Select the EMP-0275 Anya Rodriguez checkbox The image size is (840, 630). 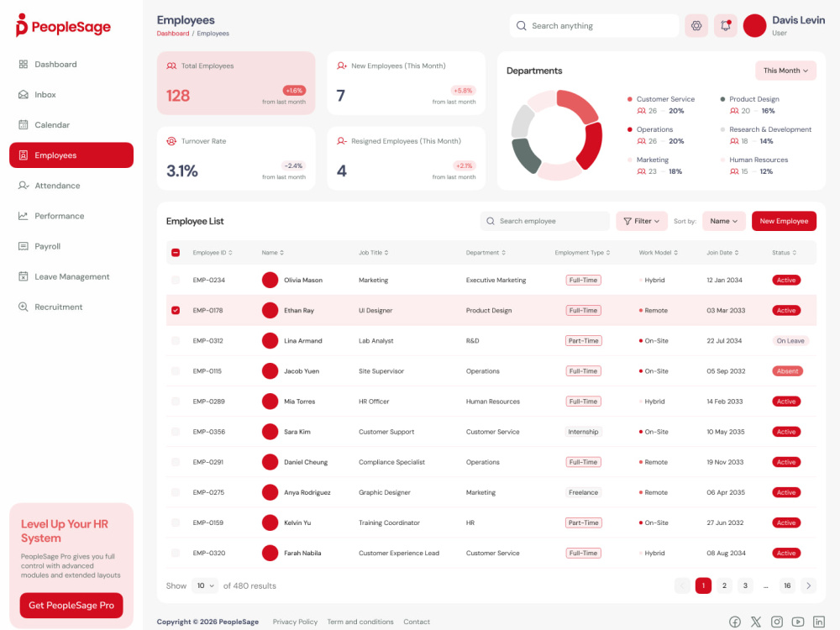pos(176,492)
